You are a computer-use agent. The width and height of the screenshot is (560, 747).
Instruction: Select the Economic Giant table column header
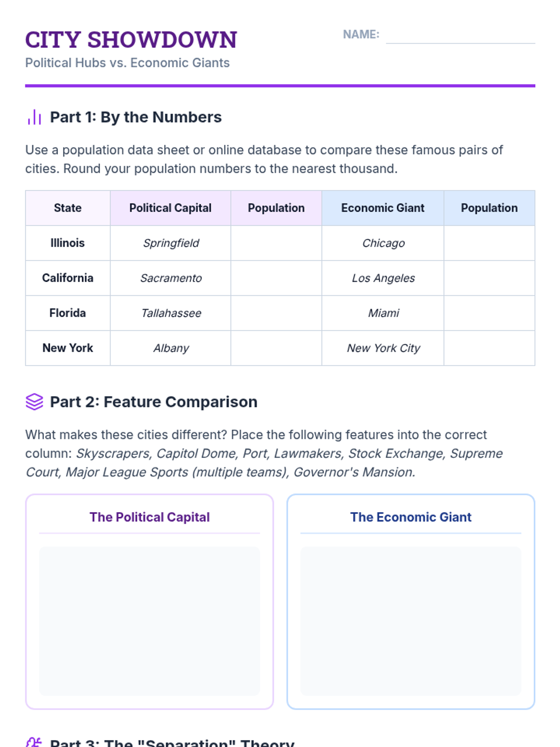pos(383,208)
